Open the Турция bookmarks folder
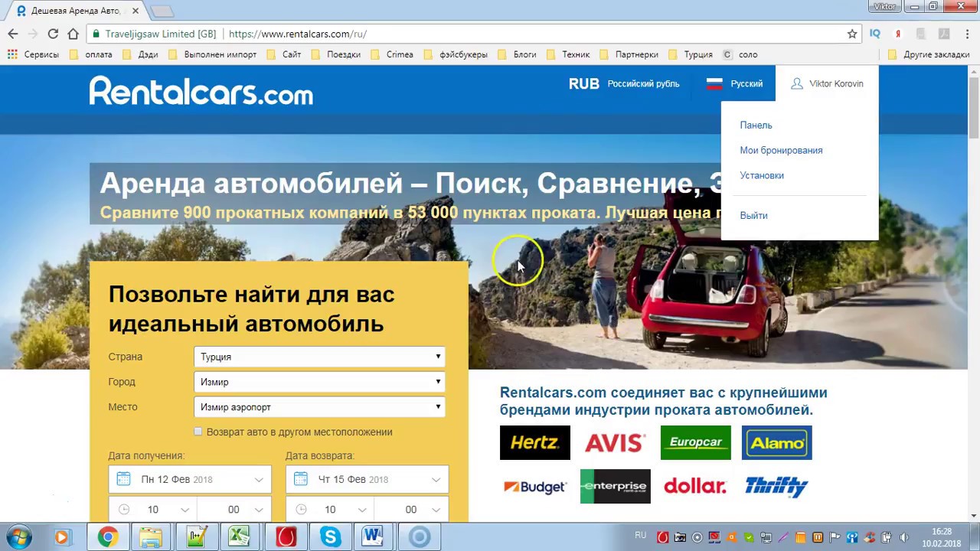 (x=691, y=54)
